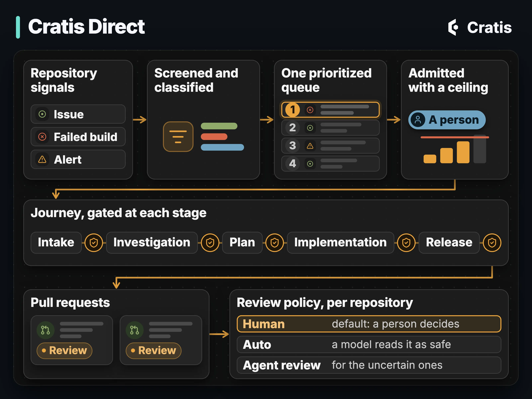Image resolution: width=532 pixels, height=399 pixels.
Task: Click the Issue circle icon
Action: point(42,114)
